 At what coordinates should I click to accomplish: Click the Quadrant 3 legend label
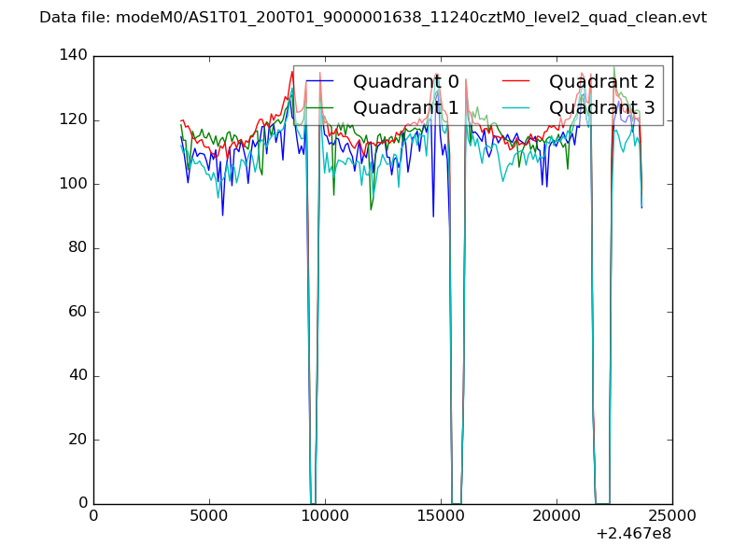click(601, 107)
